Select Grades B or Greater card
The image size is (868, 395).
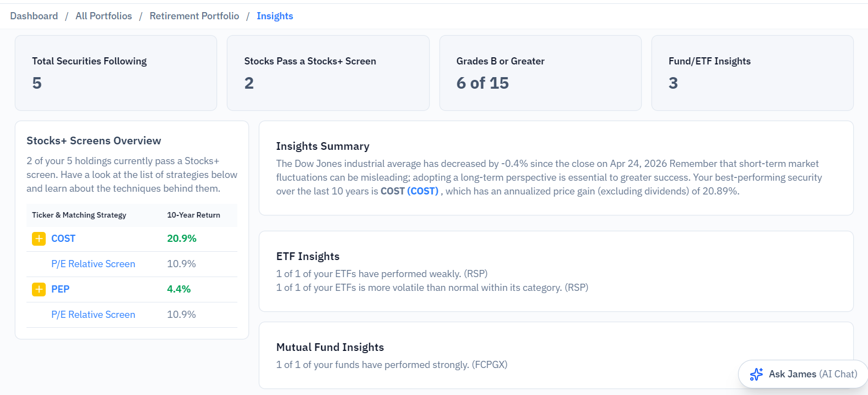coord(540,73)
